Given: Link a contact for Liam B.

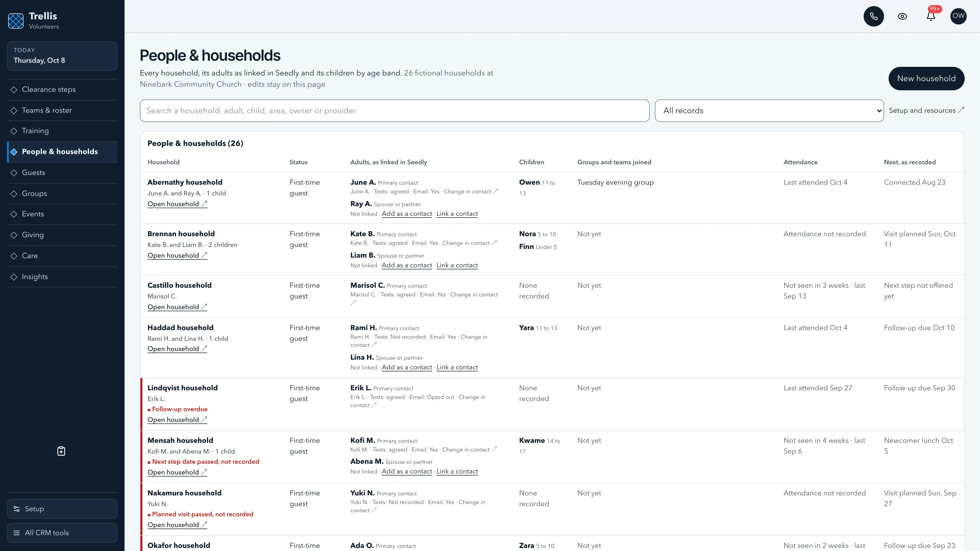Looking at the screenshot, I should (x=457, y=265).
